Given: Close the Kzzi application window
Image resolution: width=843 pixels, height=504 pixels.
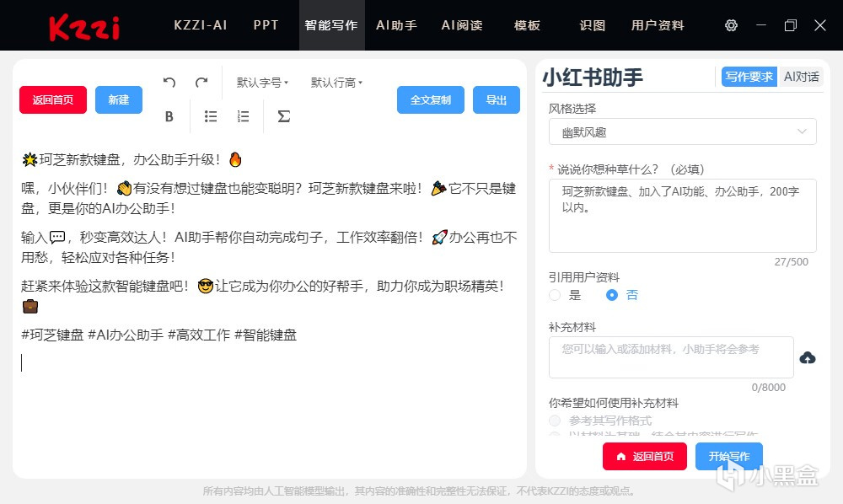Looking at the screenshot, I should pos(820,25).
